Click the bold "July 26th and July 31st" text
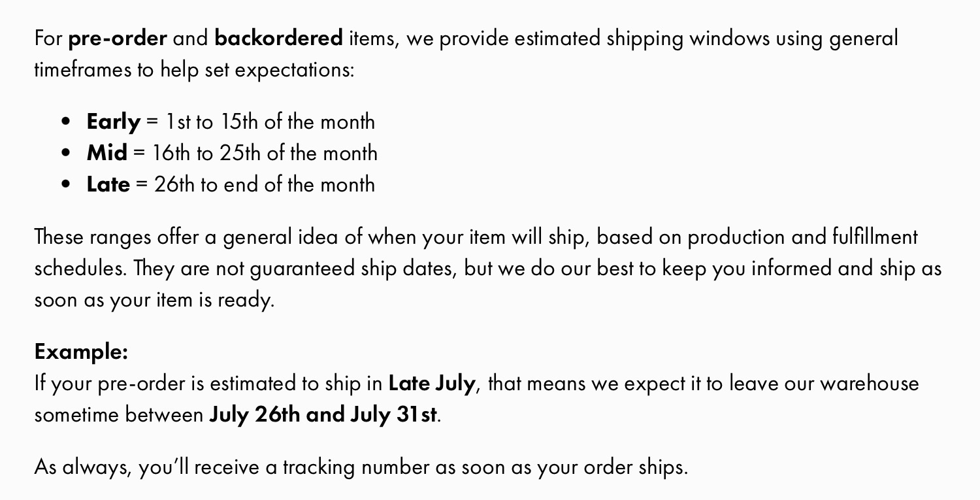 (x=323, y=414)
